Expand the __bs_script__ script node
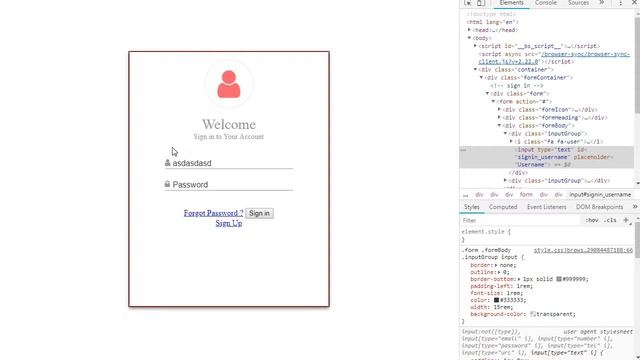Image resolution: width=640 pixels, height=360 pixels. tap(476, 46)
